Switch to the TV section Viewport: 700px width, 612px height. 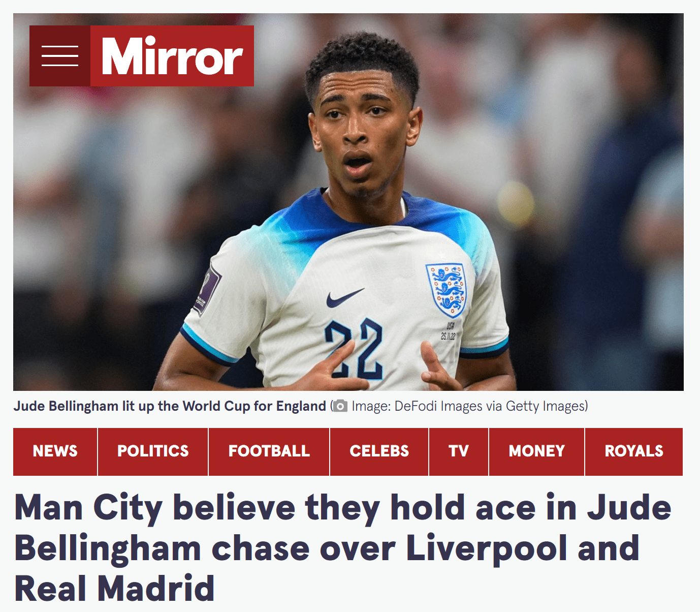coord(459,451)
